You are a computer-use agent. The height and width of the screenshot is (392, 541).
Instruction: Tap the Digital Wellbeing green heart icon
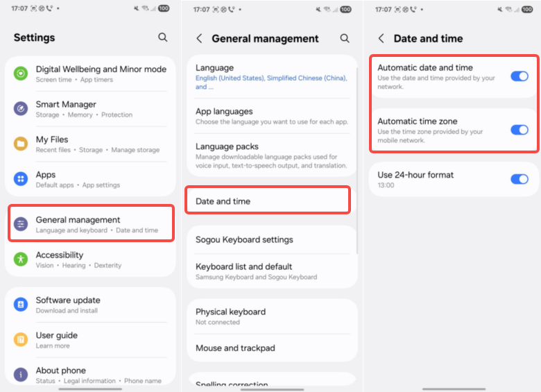[x=21, y=74]
